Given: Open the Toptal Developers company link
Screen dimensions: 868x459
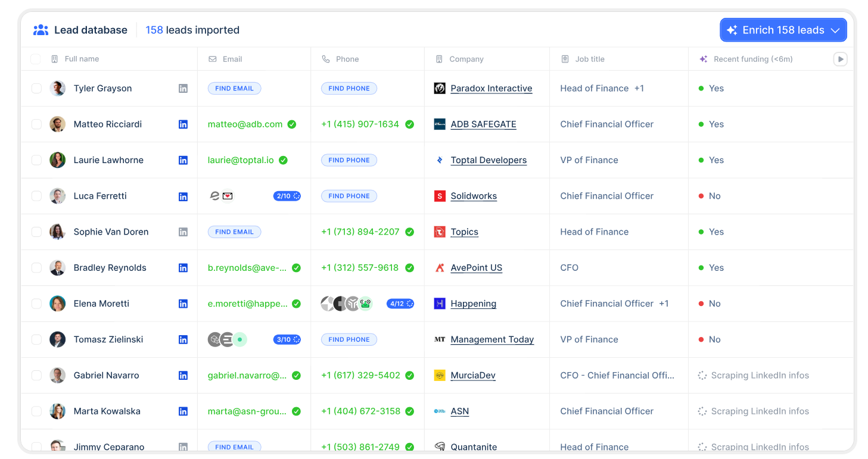Looking at the screenshot, I should pyautogui.click(x=489, y=160).
